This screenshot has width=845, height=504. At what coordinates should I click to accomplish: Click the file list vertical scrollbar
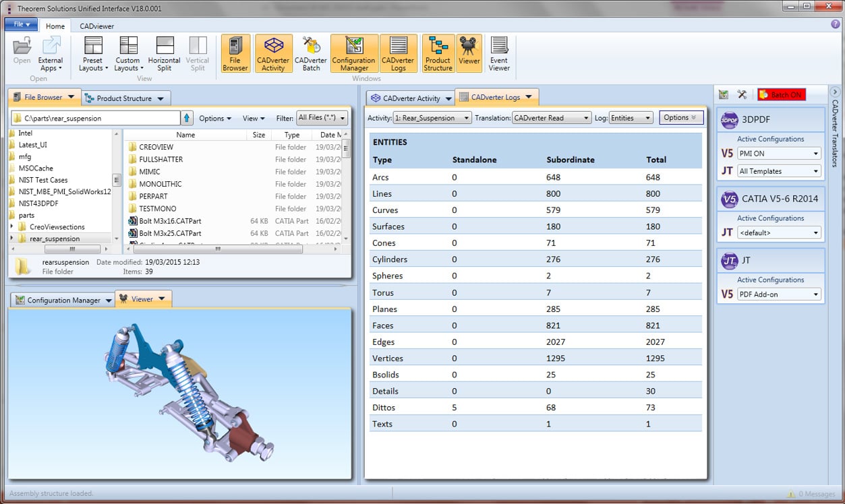pyautogui.click(x=347, y=186)
